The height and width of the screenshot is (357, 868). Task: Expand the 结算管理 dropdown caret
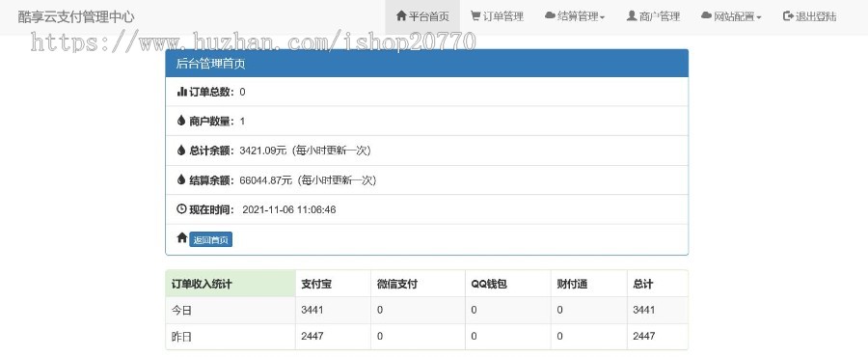tap(602, 17)
